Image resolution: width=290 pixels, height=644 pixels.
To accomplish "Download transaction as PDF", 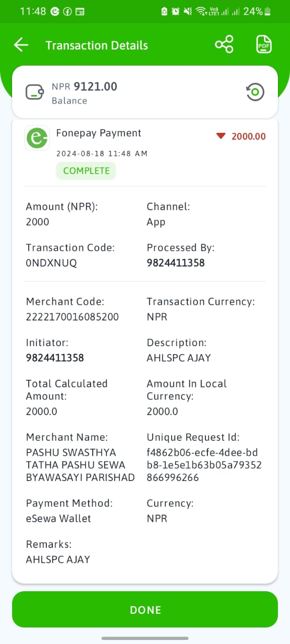I will click(x=264, y=44).
